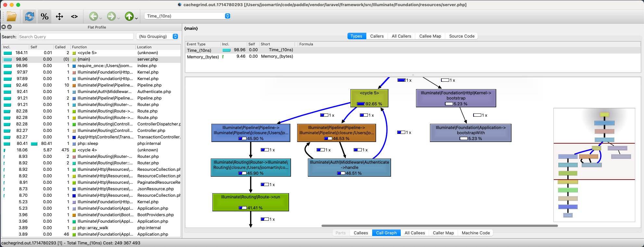
Task: Open forward history dropdown arrow
Action: 119,18
